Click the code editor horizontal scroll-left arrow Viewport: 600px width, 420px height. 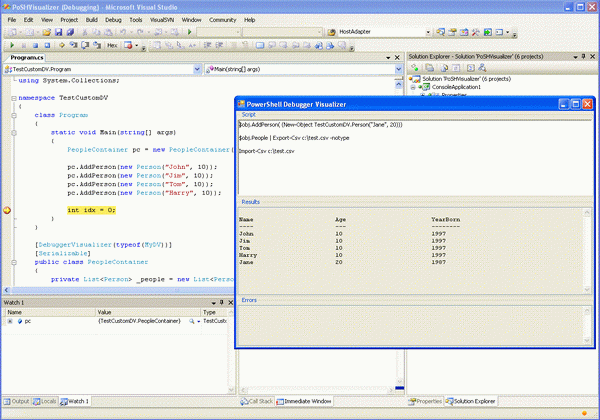coord(7,290)
